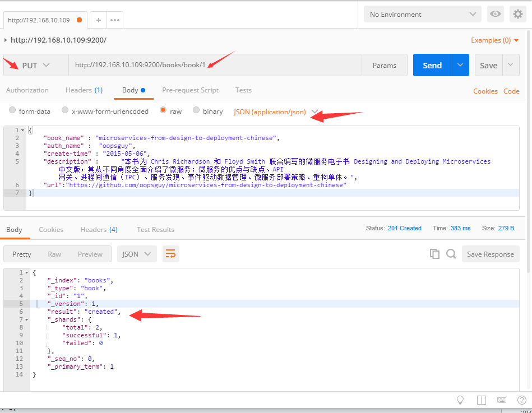The height and width of the screenshot is (413, 532).
Task: Expand the No Environment dropdown
Action: pos(422,15)
